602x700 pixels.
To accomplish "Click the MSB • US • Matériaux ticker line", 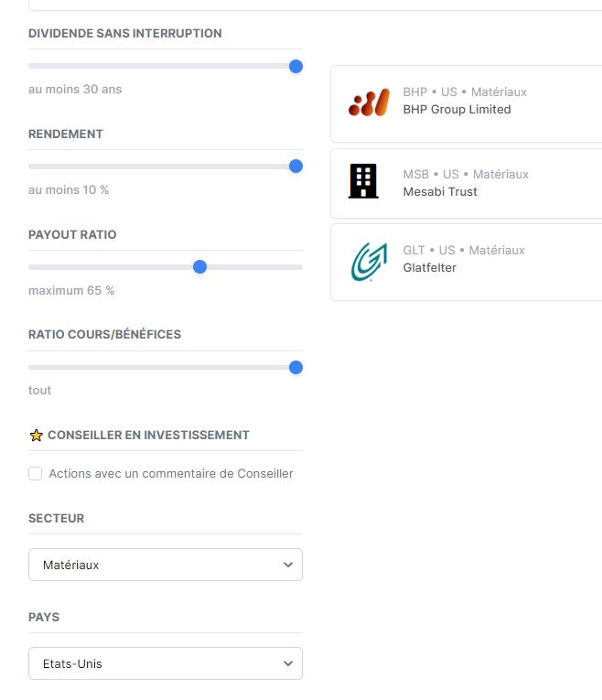I will click(x=466, y=174).
